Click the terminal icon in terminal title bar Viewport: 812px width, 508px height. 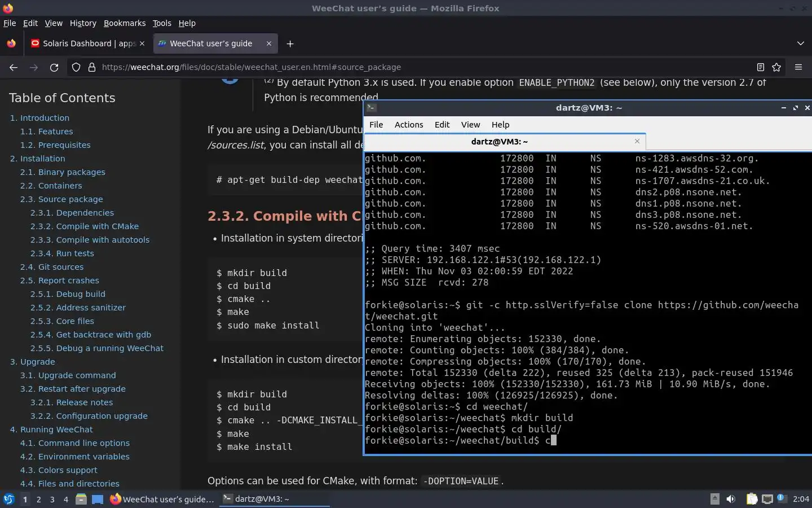371,107
